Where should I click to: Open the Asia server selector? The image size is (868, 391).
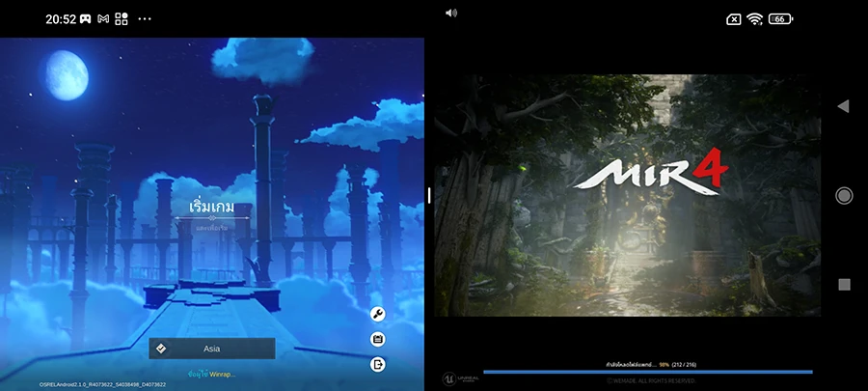tap(212, 349)
